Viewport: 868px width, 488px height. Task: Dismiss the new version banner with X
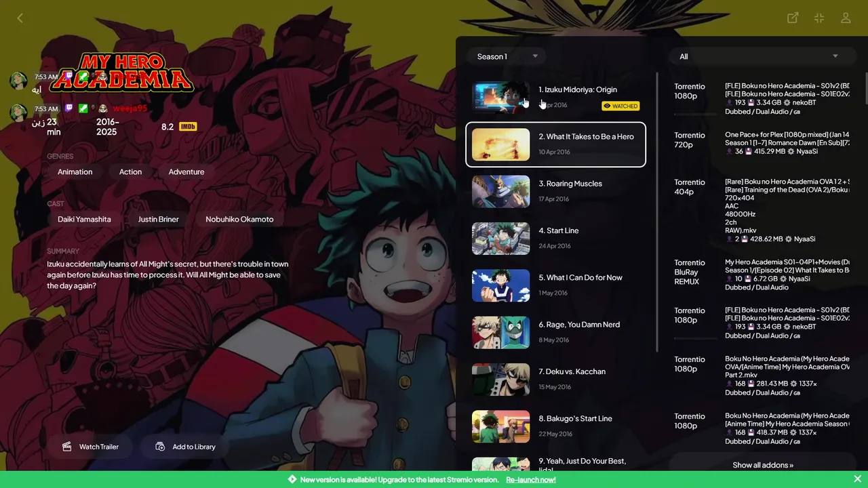(x=857, y=479)
